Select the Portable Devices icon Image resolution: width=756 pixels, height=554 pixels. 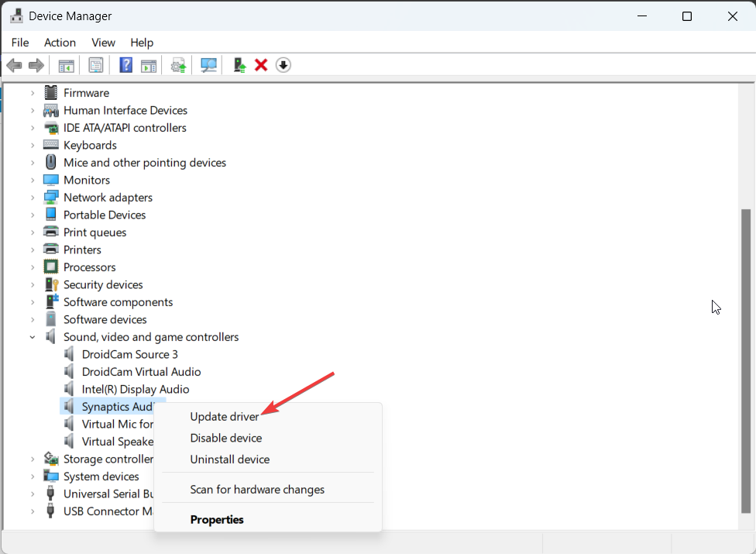click(x=50, y=214)
